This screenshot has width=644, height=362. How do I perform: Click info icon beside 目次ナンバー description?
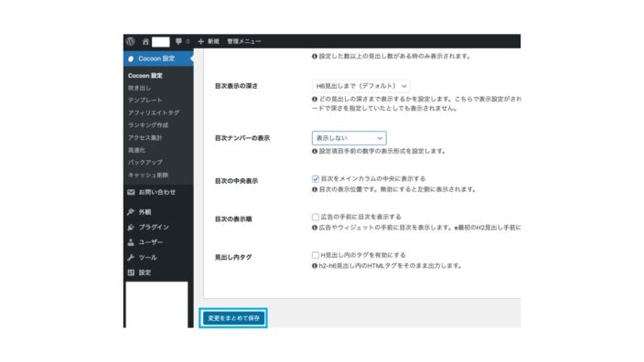click(x=315, y=151)
